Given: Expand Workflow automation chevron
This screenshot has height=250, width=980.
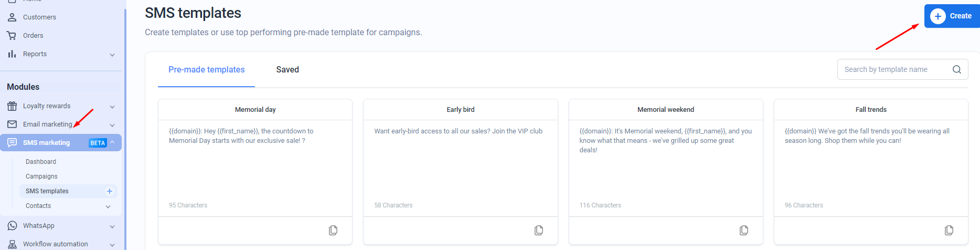Looking at the screenshot, I should [x=112, y=245].
